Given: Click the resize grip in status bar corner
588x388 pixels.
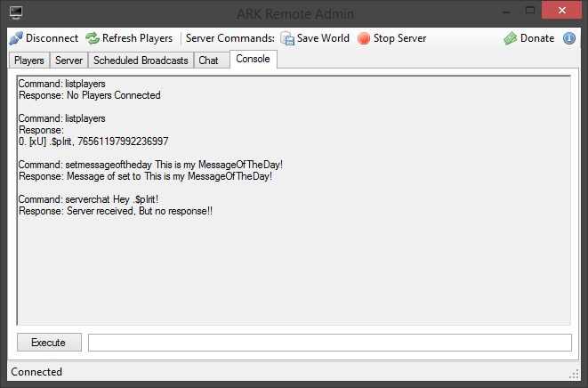Looking at the screenshot, I should pos(574,374).
